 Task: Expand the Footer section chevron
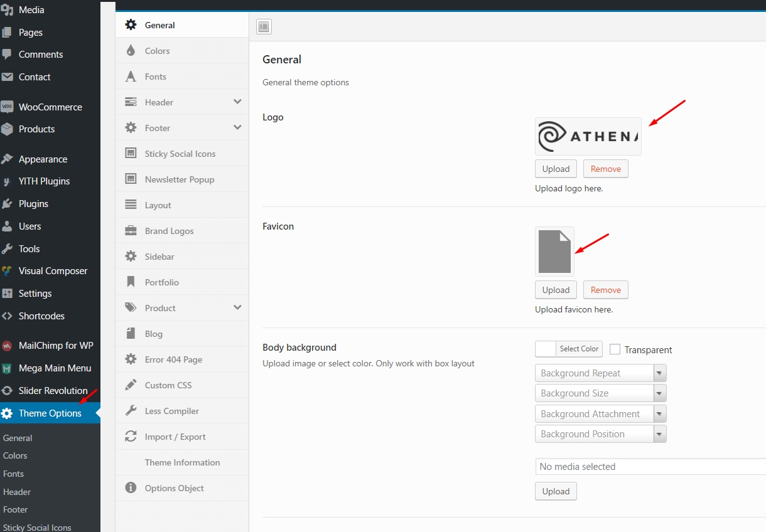coord(237,127)
